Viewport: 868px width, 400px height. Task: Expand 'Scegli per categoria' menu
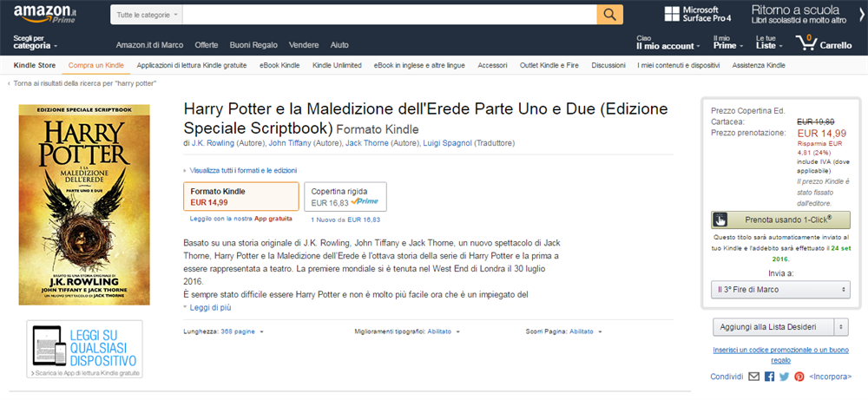[x=35, y=42]
